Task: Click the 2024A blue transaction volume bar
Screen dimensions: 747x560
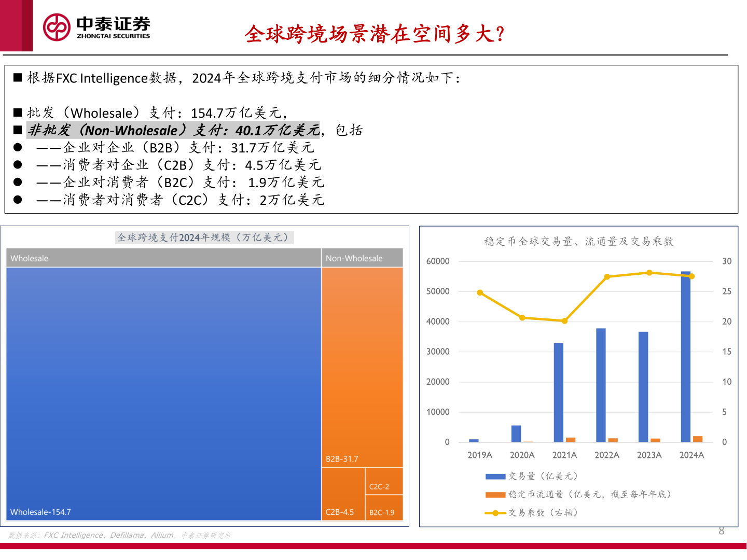Action: (x=686, y=357)
